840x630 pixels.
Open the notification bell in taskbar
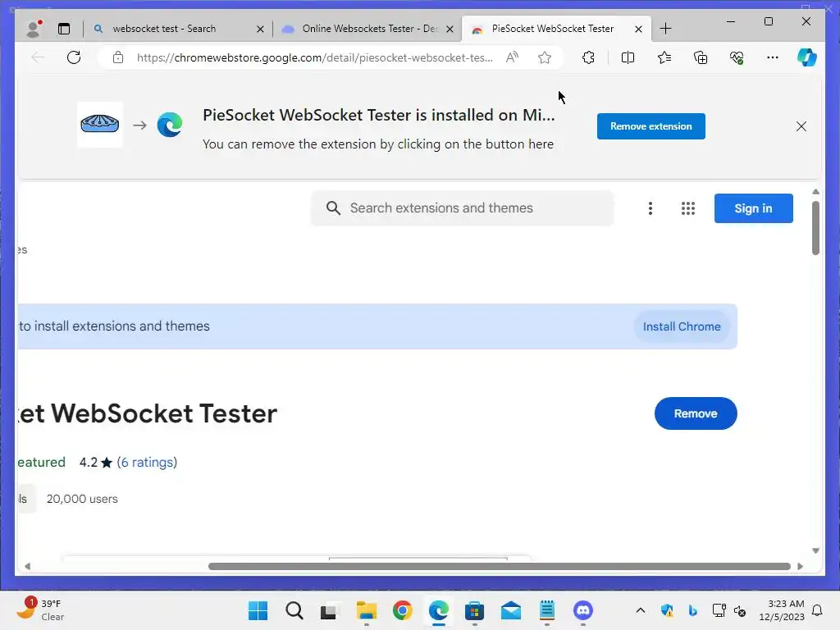(x=818, y=610)
